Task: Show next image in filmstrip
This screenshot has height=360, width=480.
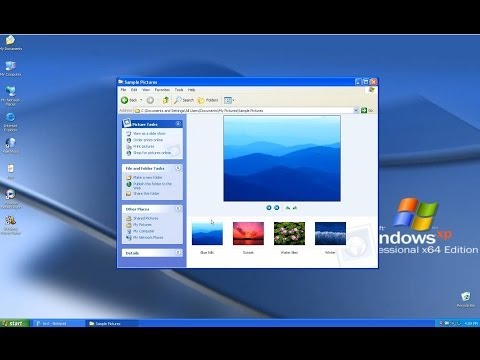Action: click(x=277, y=208)
